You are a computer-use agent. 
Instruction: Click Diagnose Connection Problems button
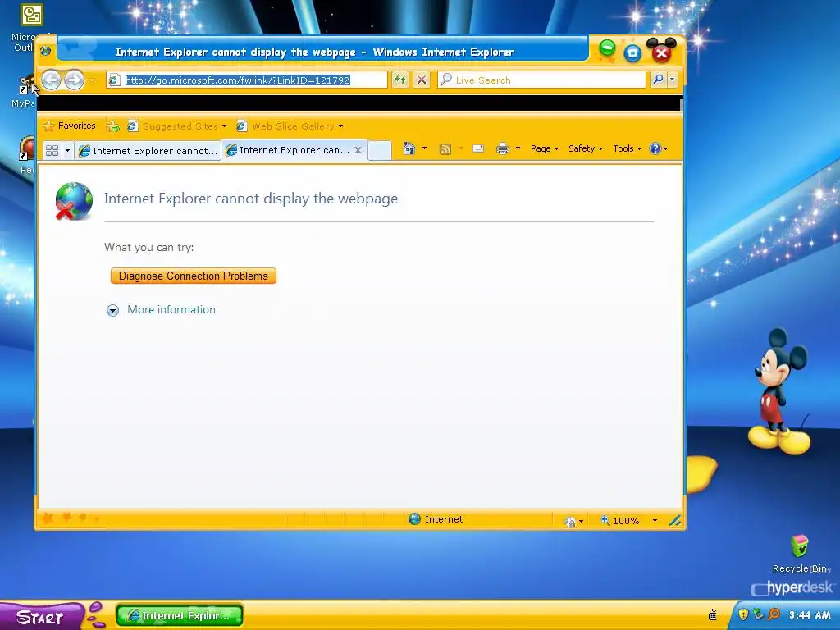coord(194,276)
